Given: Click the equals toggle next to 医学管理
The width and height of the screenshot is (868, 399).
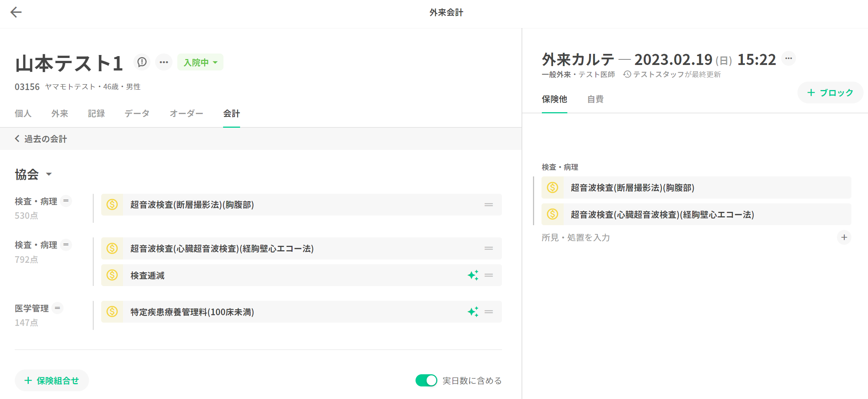Looking at the screenshot, I should pos(58,308).
